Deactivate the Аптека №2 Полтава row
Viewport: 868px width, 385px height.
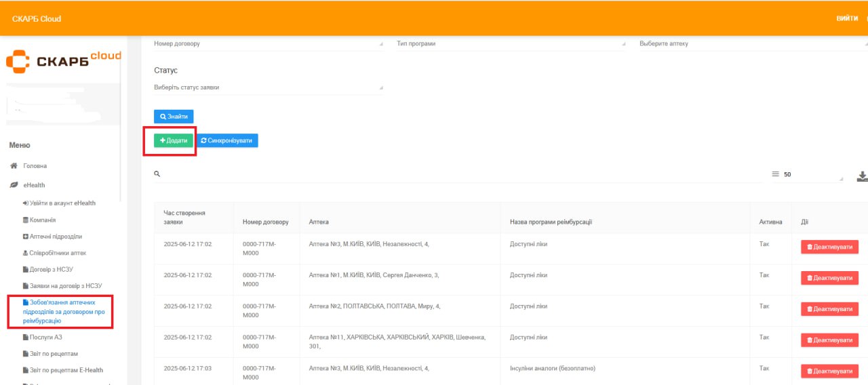(829, 309)
